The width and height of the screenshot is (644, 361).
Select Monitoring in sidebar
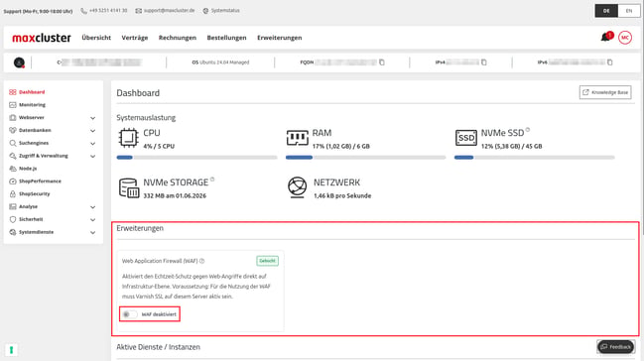click(32, 105)
